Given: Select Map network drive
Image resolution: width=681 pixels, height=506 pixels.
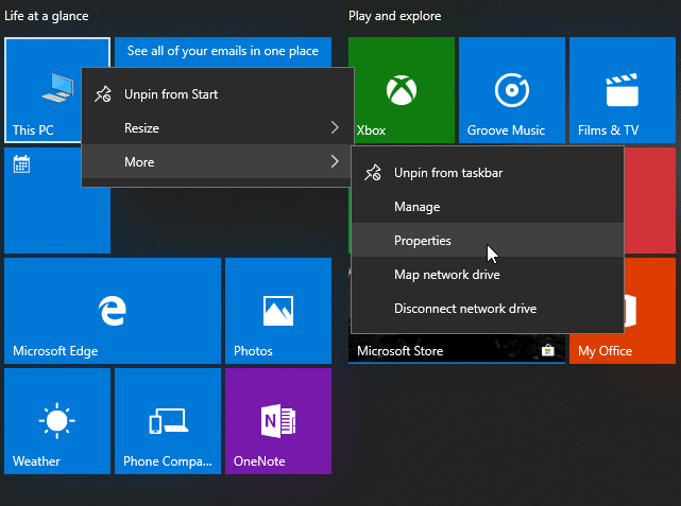Looking at the screenshot, I should point(488,274).
